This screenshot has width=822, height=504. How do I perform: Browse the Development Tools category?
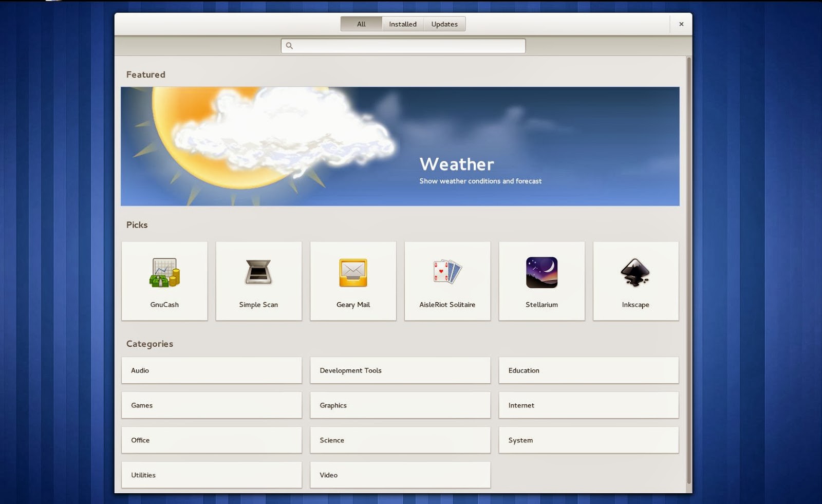tap(400, 370)
